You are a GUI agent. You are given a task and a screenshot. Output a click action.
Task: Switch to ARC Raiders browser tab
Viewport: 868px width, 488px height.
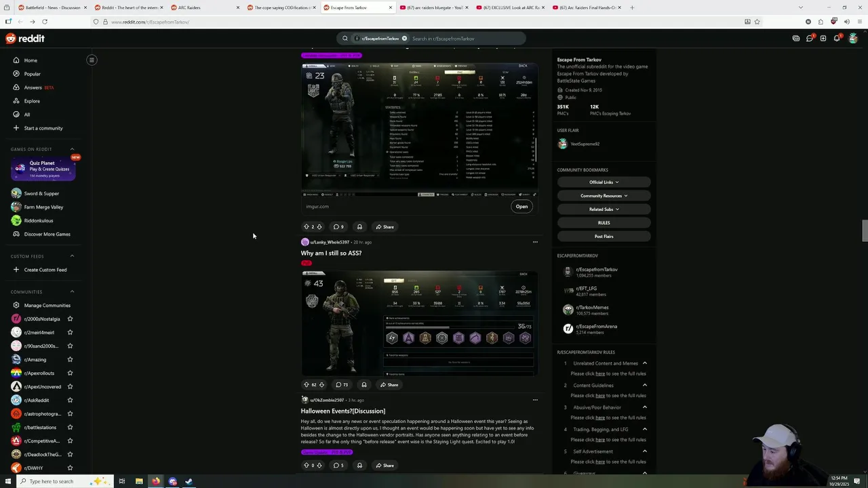(x=203, y=7)
